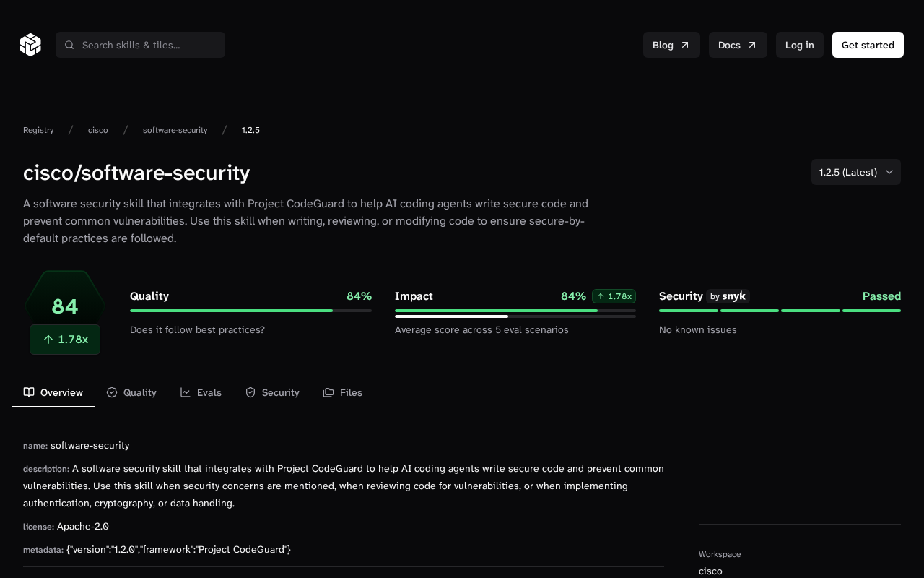Click the Impact score heading

[x=414, y=296]
